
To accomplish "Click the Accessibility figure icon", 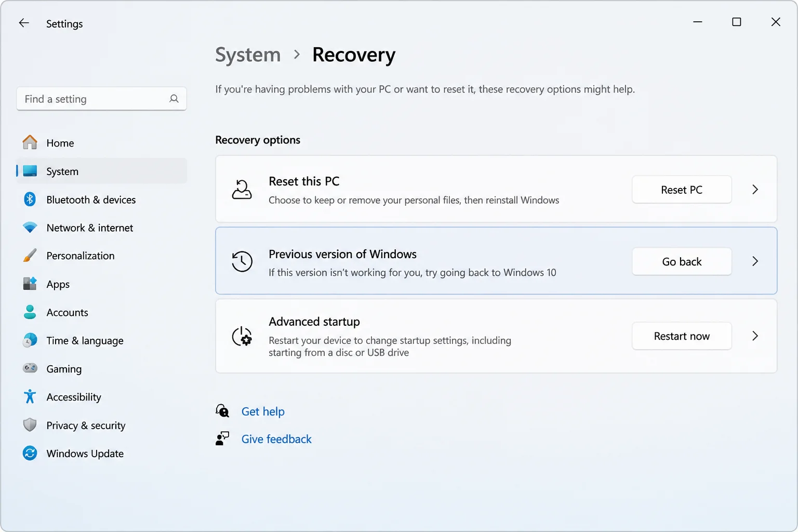I will [30, 397].
